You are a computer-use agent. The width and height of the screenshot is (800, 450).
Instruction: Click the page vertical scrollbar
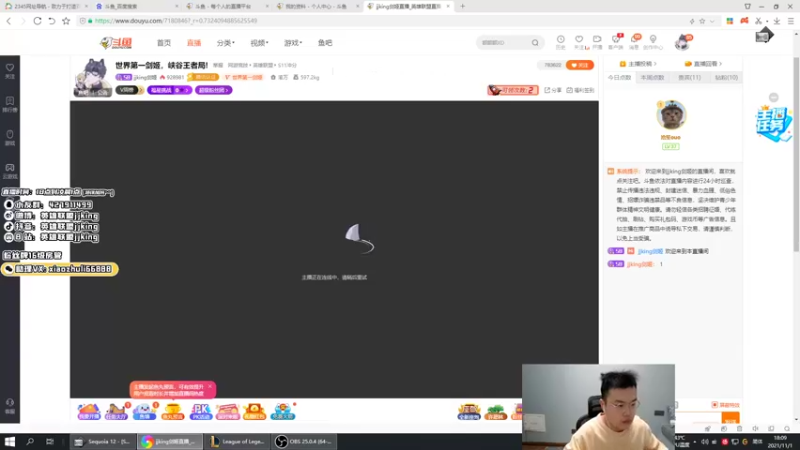coord(796,153)
